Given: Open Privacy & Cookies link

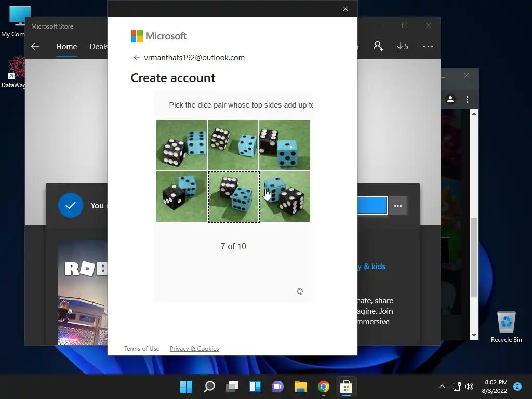Looking at the screenshot, I should pyautogui.click(x=194, y=349).
